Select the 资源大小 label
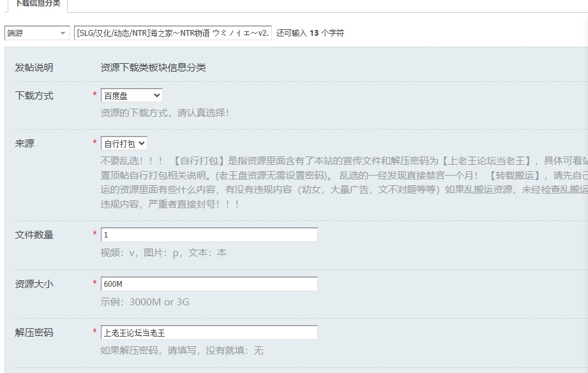 click(x=34, y=284)
